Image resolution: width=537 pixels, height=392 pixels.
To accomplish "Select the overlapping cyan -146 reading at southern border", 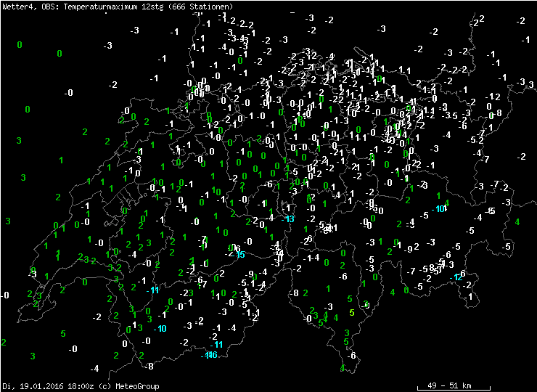I will (211, 355).
